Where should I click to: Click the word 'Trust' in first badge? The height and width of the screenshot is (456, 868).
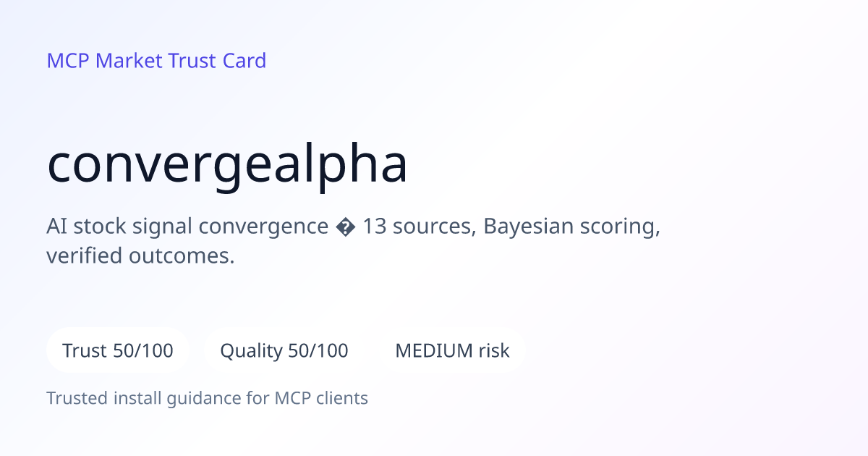point(85,351)
